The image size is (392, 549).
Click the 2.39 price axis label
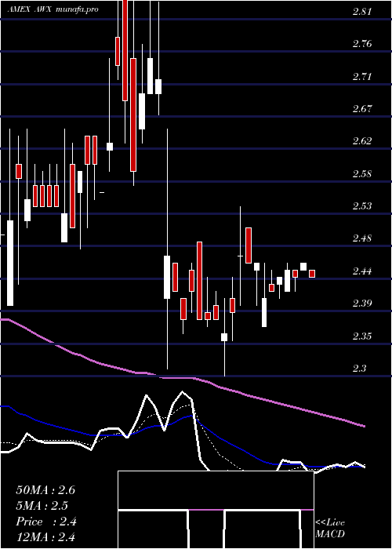point(362,304)
